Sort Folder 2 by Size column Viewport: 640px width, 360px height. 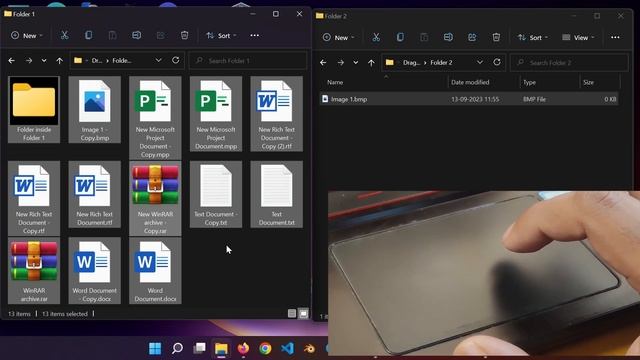point(600,82)
